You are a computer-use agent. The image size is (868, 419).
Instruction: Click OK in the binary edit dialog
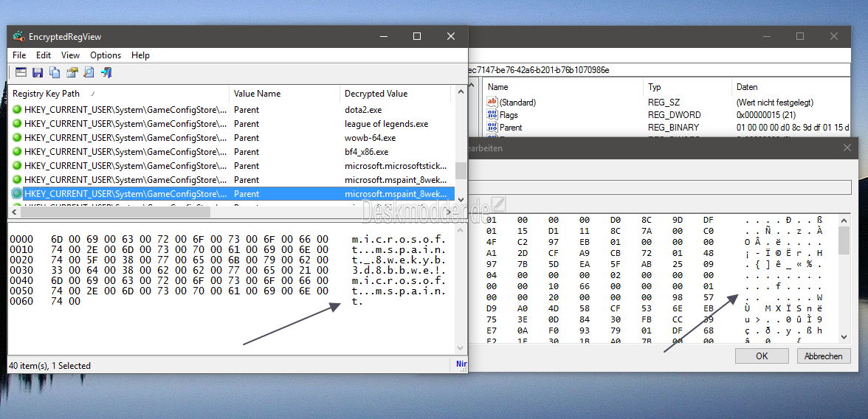point(762,356)
